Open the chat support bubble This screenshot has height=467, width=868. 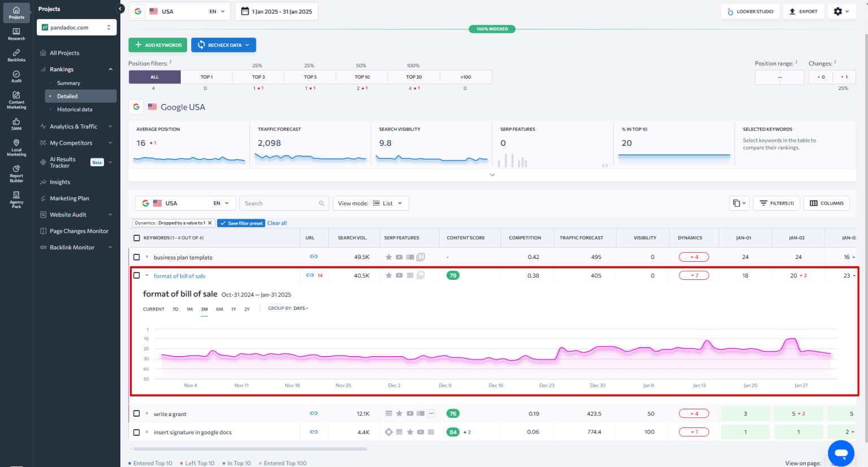[x=841, y=453]
